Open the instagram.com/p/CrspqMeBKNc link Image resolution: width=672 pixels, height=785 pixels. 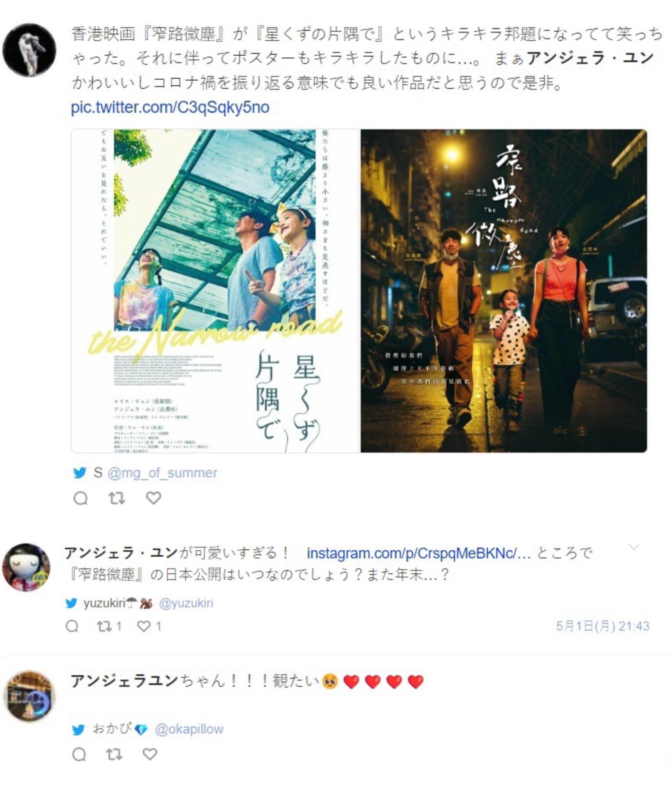[x=419, y=553]
